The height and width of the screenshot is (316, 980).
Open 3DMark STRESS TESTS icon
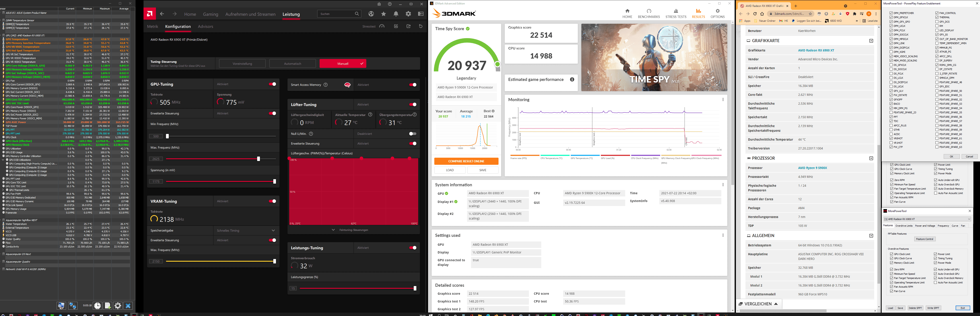676,11
